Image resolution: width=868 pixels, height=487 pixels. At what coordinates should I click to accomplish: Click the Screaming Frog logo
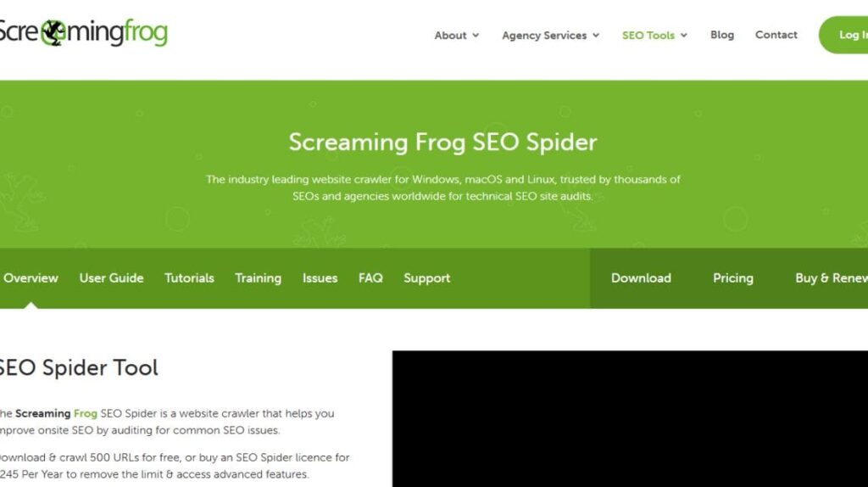[x=83, y=33]
